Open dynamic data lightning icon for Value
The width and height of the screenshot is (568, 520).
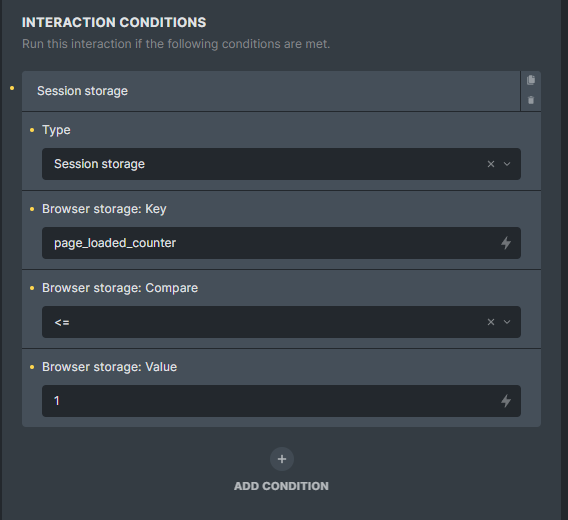click(506, 401)
